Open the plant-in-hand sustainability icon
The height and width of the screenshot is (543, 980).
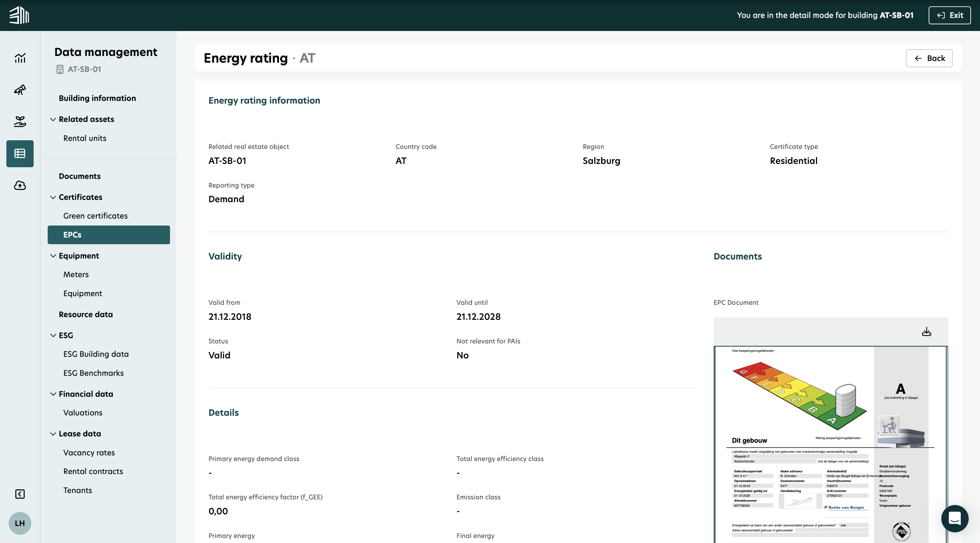point(20,122)
